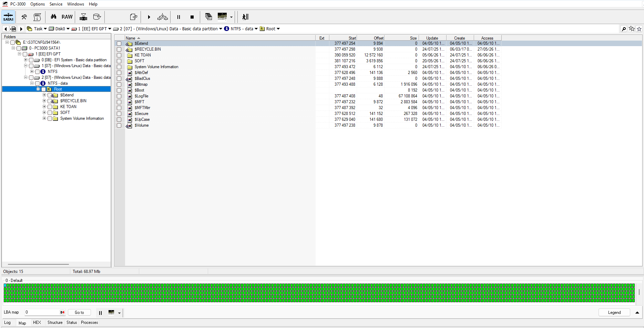Image resolution: width=644 pixels, height=328 pixels.
Task: Check the $MFT file checkbox
Action: click(x=119, y=102)
